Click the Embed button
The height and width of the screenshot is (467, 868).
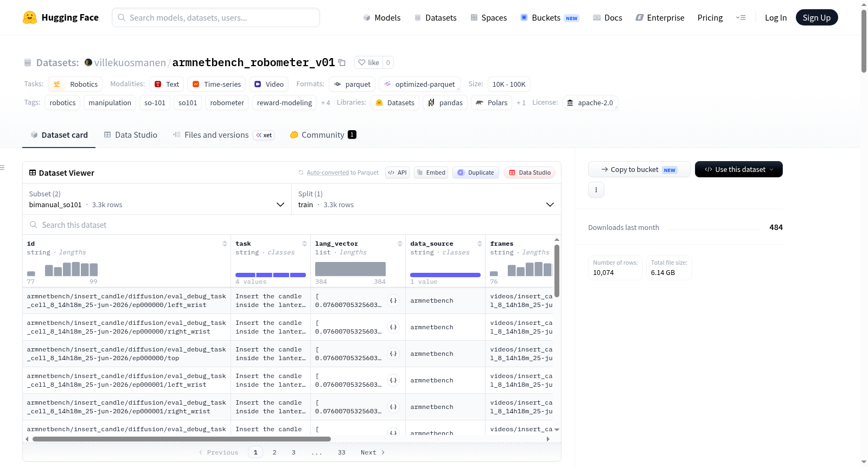click(x=431, y=172)
